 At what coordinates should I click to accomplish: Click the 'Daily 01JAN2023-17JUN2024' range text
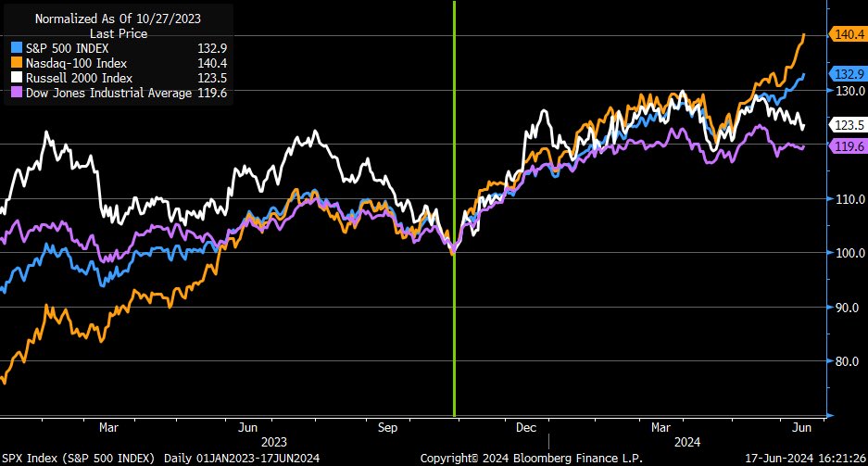242,459
